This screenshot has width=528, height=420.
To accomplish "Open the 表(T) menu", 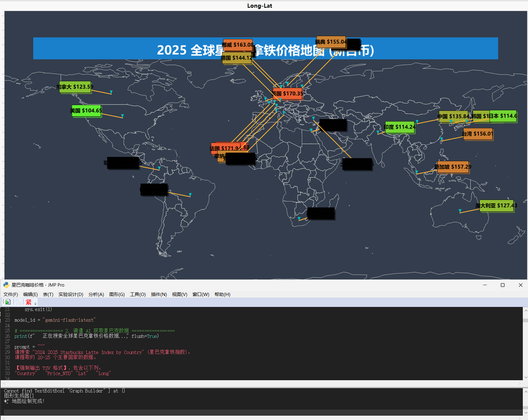I will coord(48,294).
